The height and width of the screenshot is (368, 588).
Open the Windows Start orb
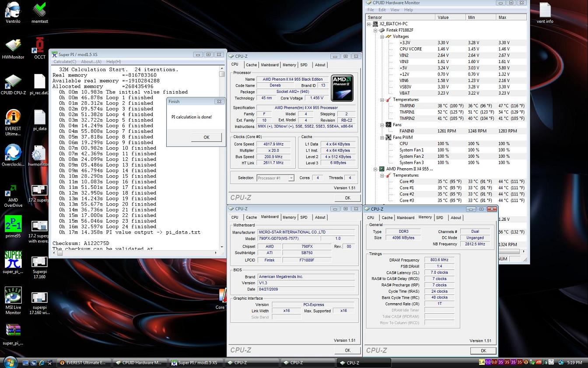tap(10, 362)
